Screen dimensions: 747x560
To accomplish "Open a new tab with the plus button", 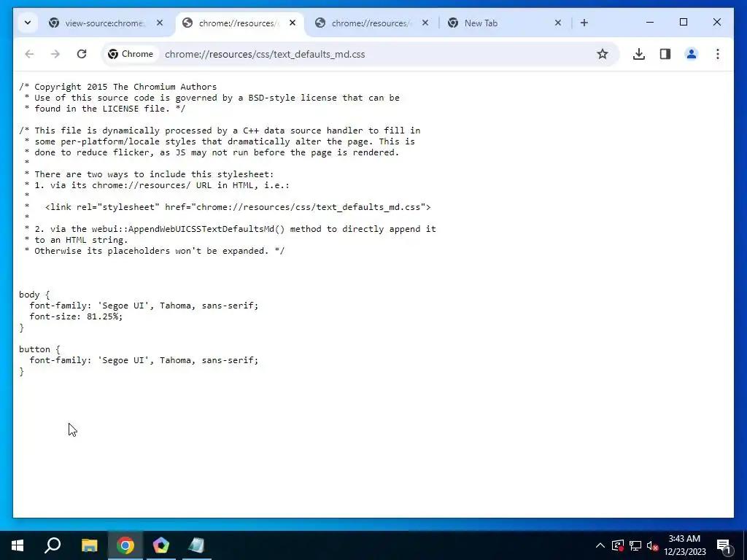I will point(584,23).
